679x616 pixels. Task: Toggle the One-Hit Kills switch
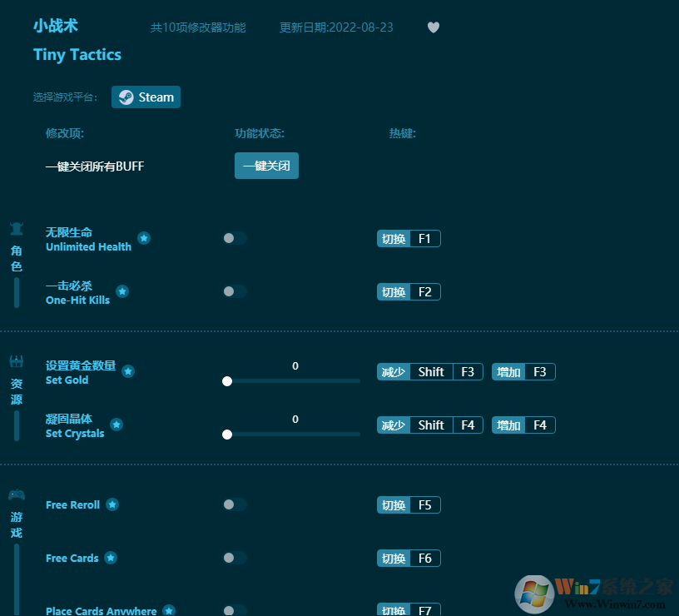(x=235, y=291)
